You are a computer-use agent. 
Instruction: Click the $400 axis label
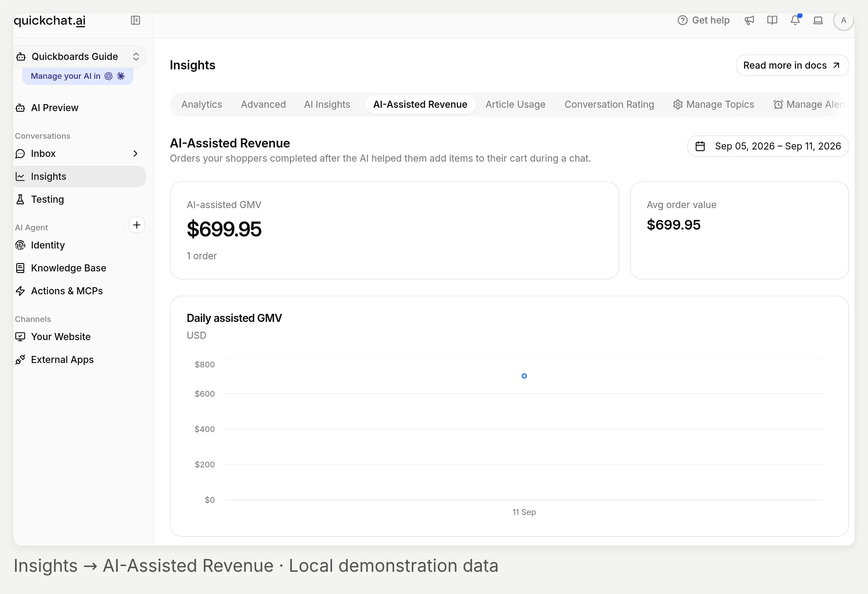click(205, 429)
